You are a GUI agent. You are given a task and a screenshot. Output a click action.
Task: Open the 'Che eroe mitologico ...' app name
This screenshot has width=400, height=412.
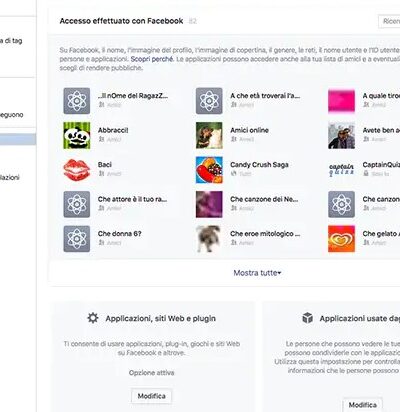tap(265, 234)
